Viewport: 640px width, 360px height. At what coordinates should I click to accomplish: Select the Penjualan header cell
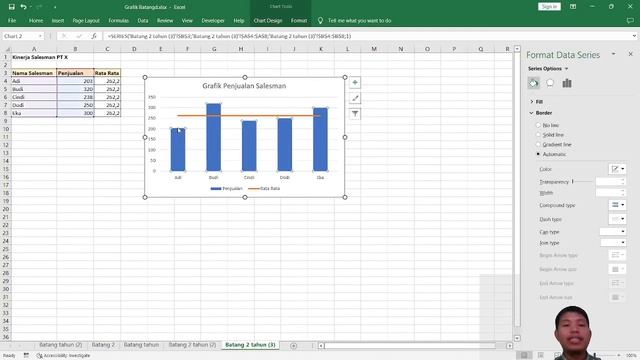point(75,73)
